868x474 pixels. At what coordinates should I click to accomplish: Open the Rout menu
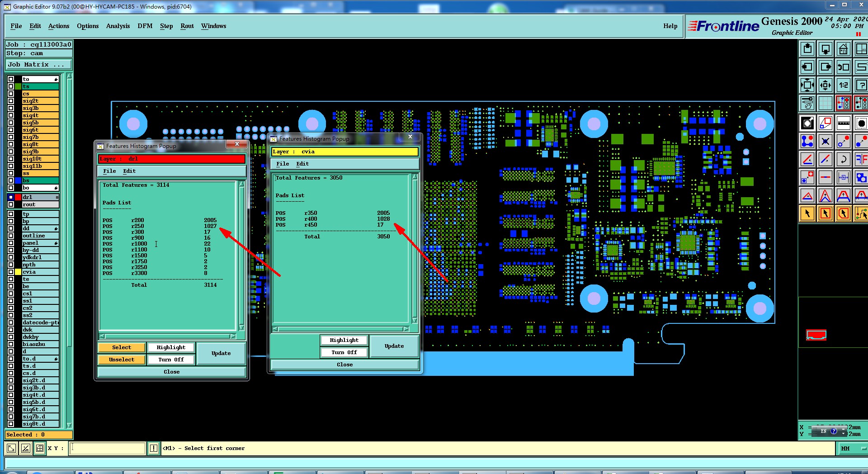187,26
